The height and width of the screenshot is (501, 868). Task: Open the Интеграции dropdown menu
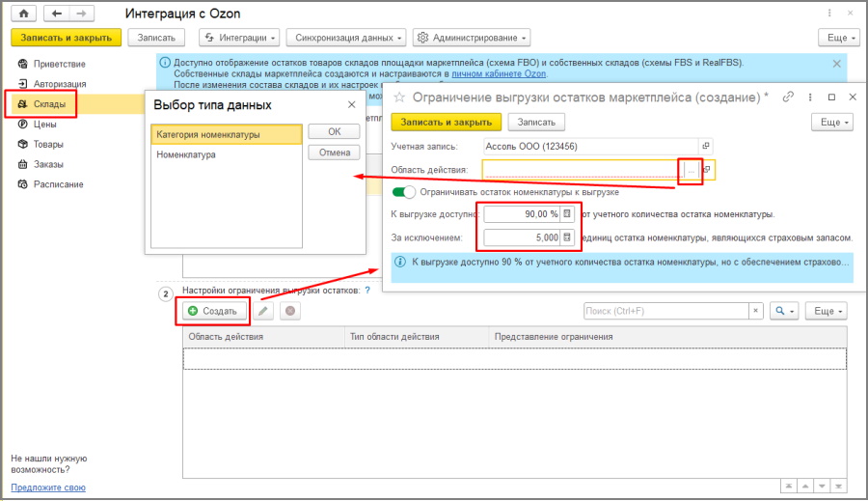pyautogui.click(x=239, y=38)
